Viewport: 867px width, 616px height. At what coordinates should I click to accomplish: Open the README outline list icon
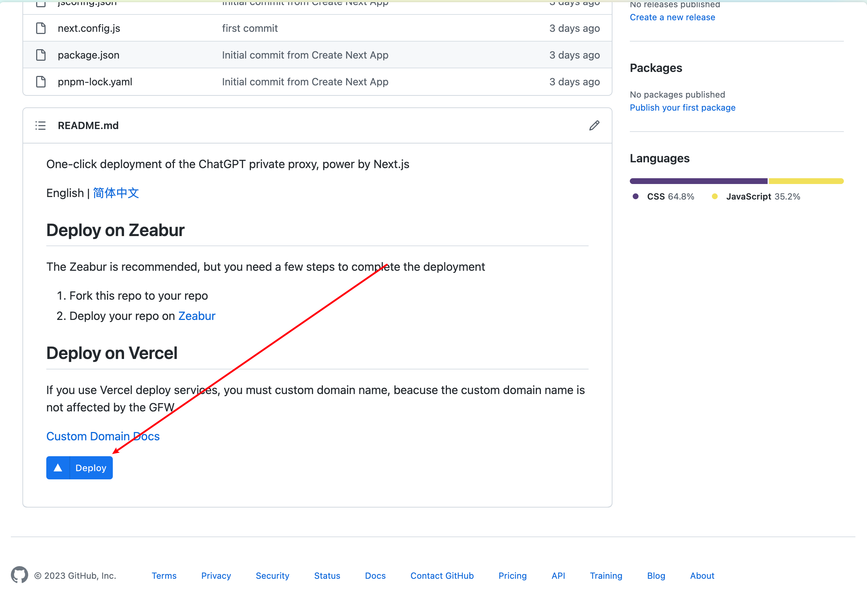pyautogui.click(x=40, y=125)
